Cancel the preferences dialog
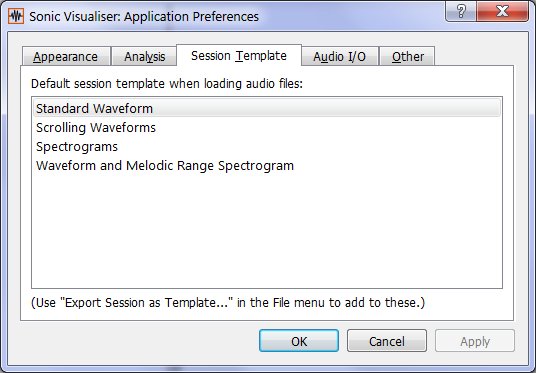Screen dimensions: 536x373 (x=387, y=341)
